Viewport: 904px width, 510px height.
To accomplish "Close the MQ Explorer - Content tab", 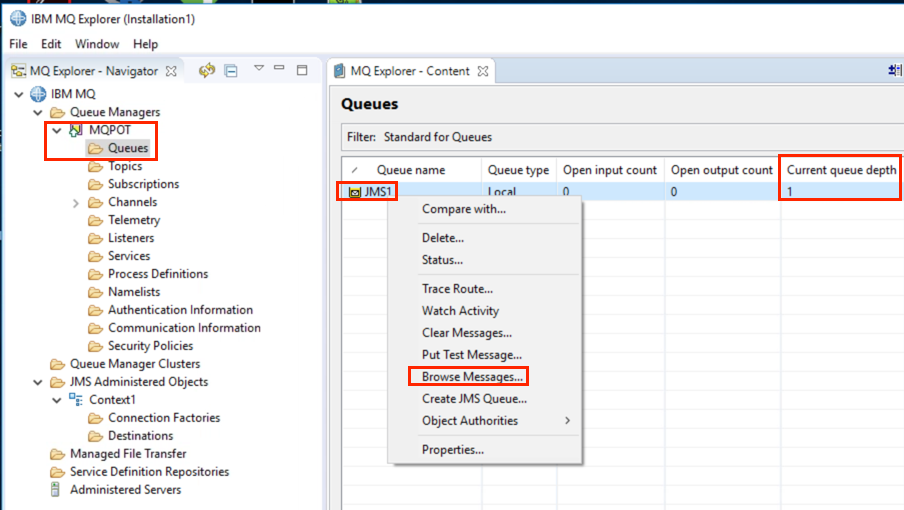I will [x=483, y=71].
